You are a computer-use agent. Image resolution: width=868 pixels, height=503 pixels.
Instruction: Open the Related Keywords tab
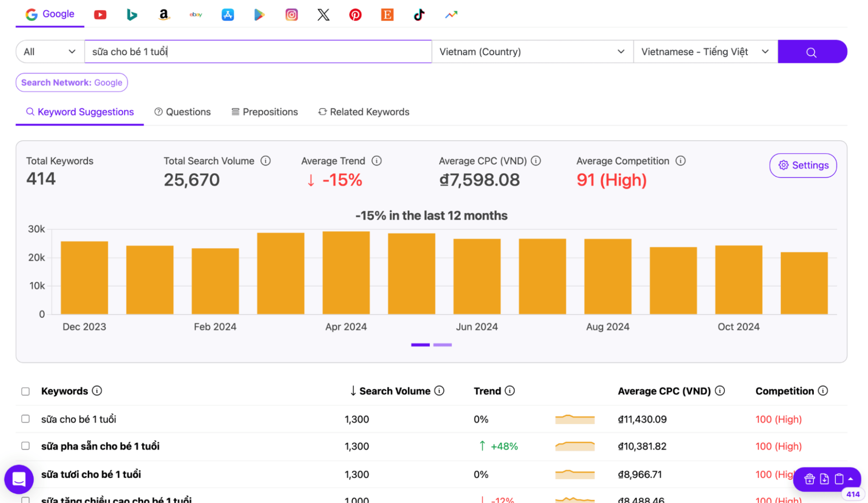[x=364, y=112]
